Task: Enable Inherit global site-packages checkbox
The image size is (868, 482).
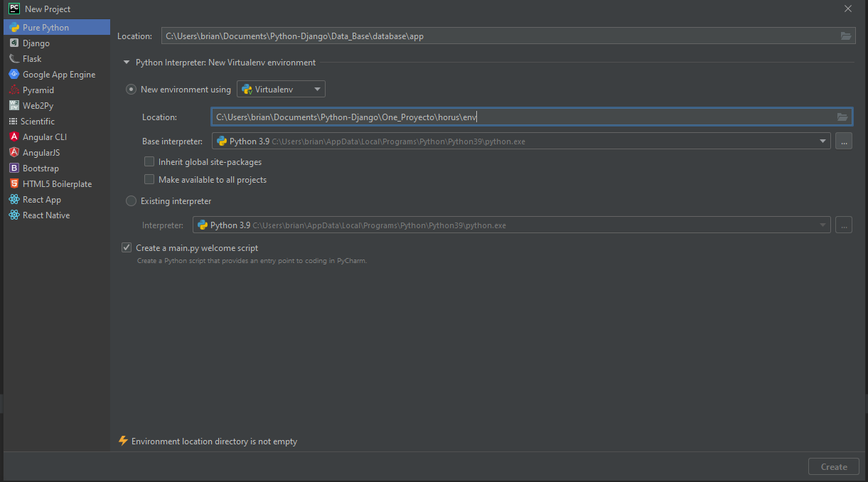Action: click(149, 162)
